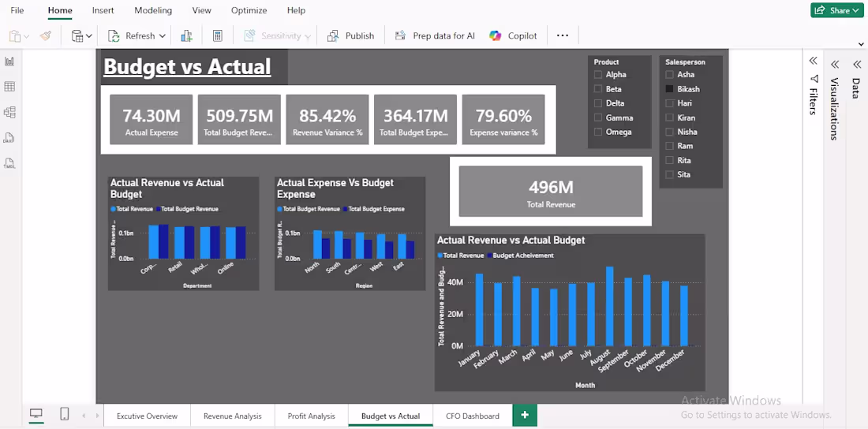
Task: Click the filter funnel icon in Filters pane
Action: 814,79
